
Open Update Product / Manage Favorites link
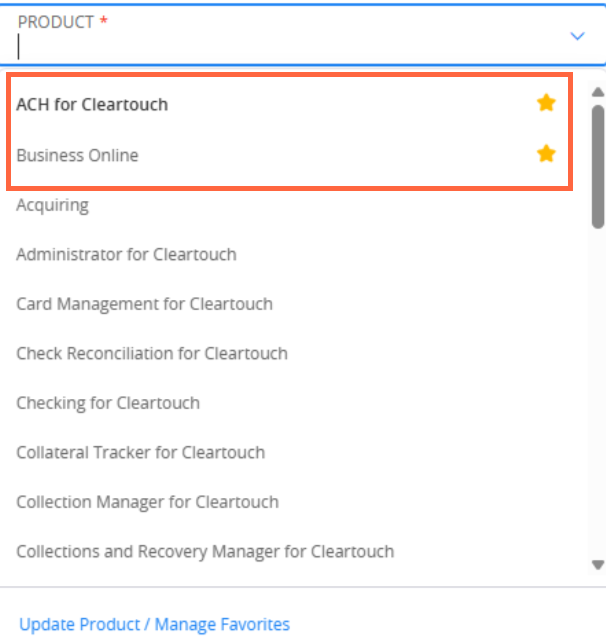tap(154, 625)
